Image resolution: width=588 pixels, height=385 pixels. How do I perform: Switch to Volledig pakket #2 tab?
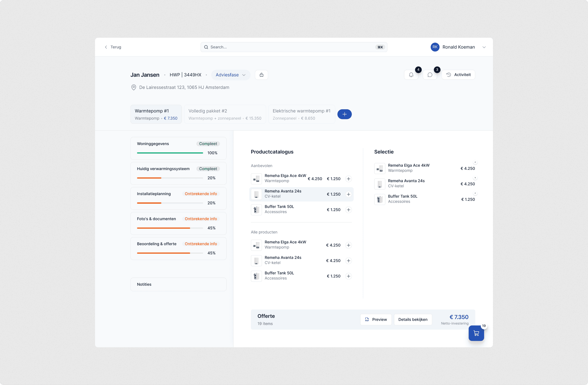[225, 114]
